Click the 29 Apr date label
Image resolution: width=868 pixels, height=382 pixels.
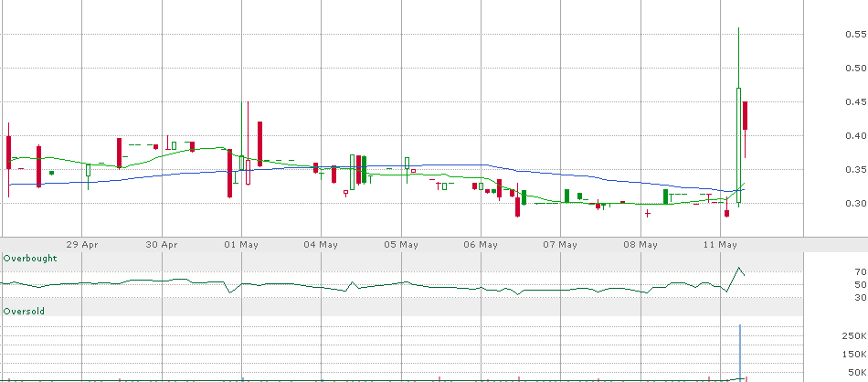click(82, 244)
